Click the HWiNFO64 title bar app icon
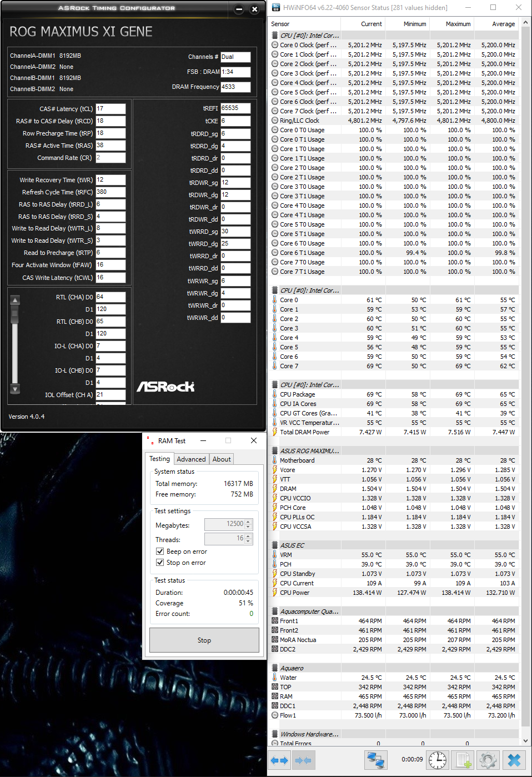Viewport: 532px width, 777px height. (276, 8)
